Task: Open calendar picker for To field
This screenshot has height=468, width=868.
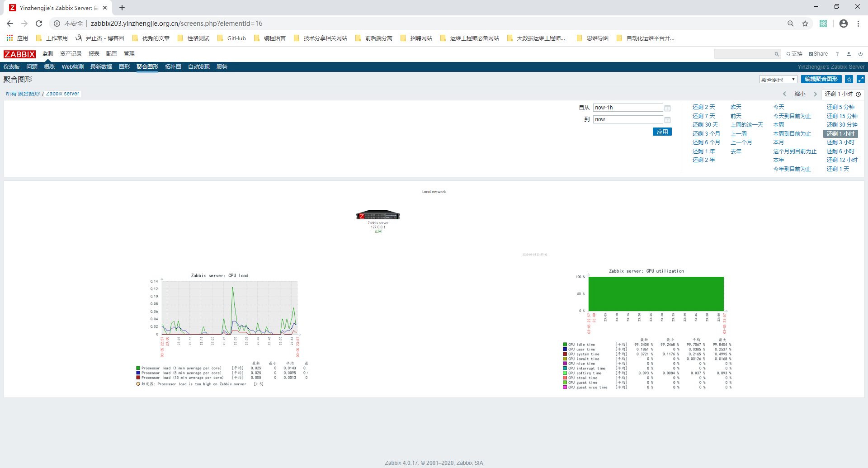Action: pos(667,120)
